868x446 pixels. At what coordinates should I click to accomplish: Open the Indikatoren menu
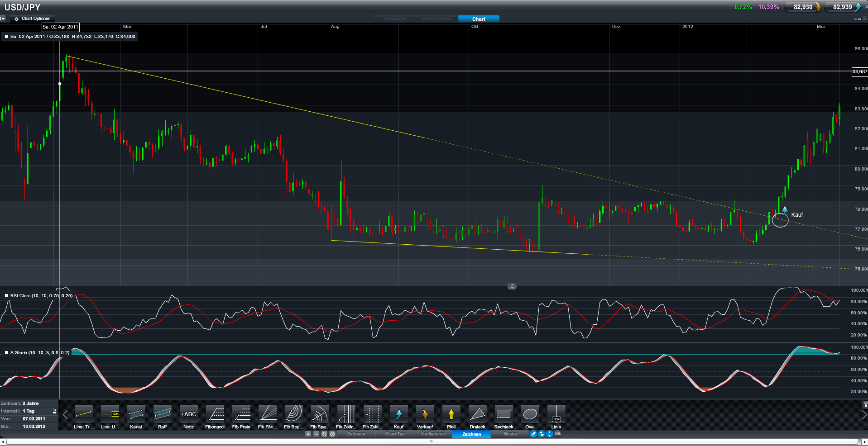click(x=434, y=434)
